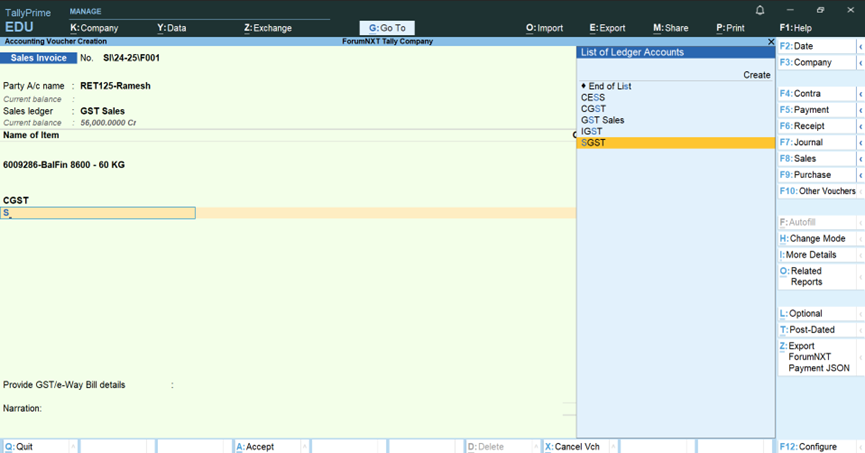
Task: Expand chevron next to F6: Receipt
Action: (x=861, y=126)
